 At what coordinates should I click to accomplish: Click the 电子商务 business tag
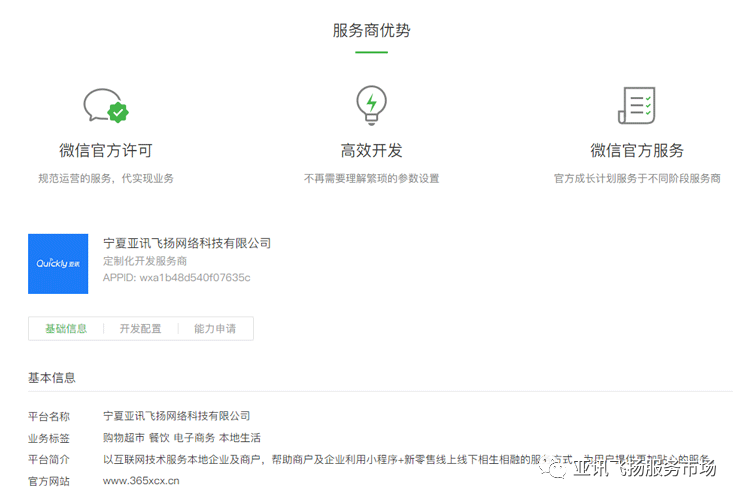pyautogui.click(x=194, y=438)
